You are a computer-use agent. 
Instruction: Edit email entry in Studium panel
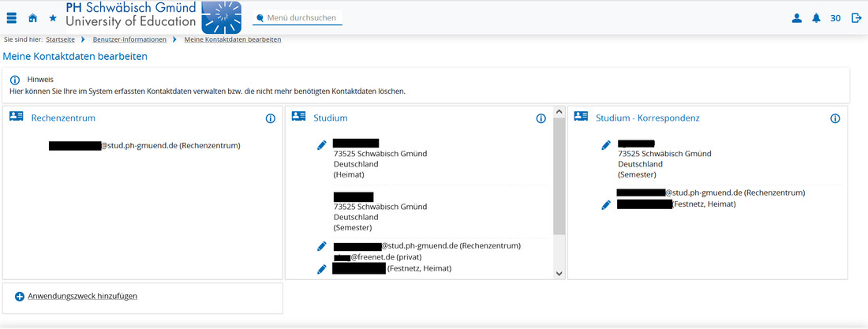click(x=322, y=246)
